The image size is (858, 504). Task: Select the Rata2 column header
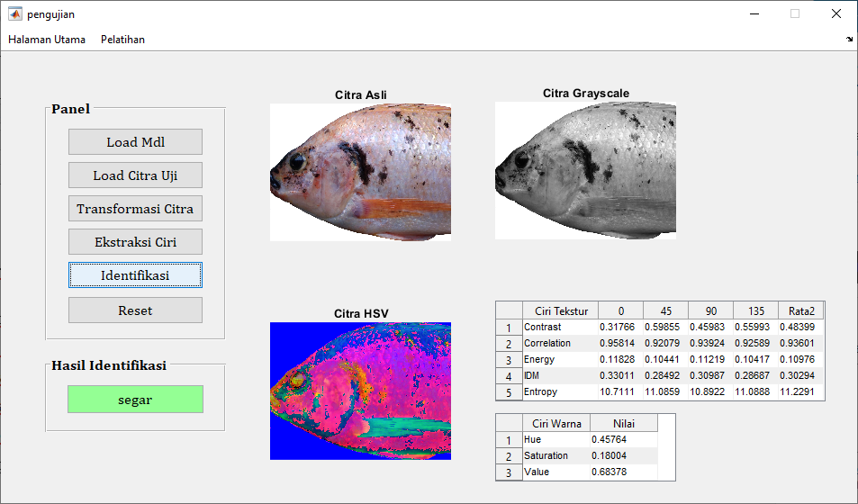(800, 310)
